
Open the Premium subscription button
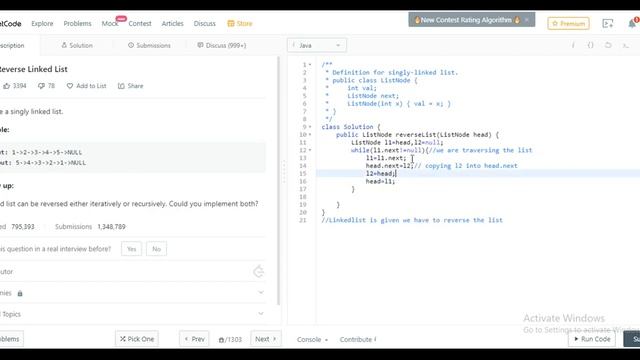(x=568, y=24)
